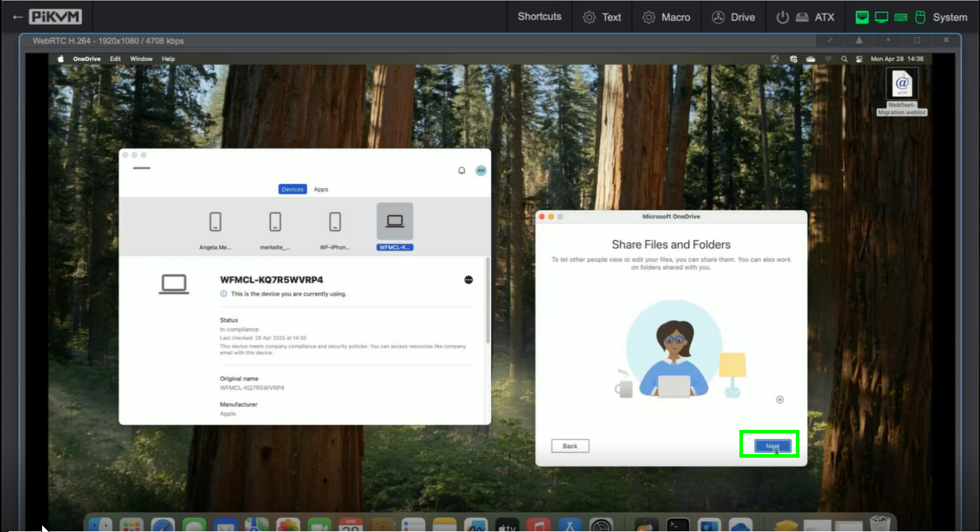Click the info icon beside current device note

(223, 293)
